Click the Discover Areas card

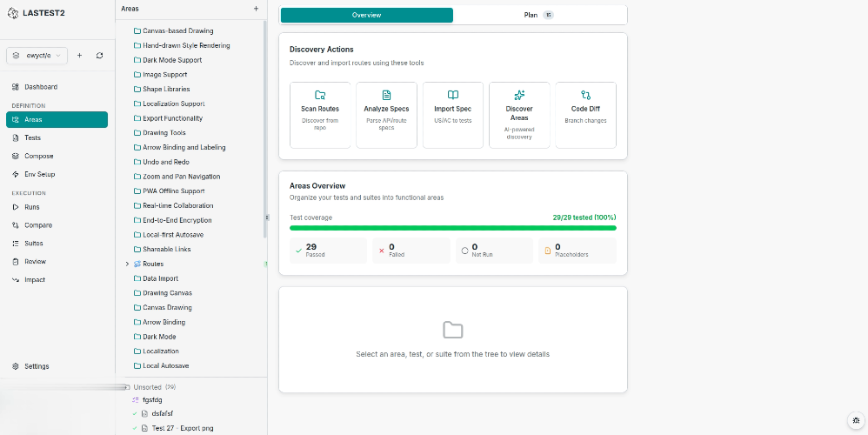point(519,115)
